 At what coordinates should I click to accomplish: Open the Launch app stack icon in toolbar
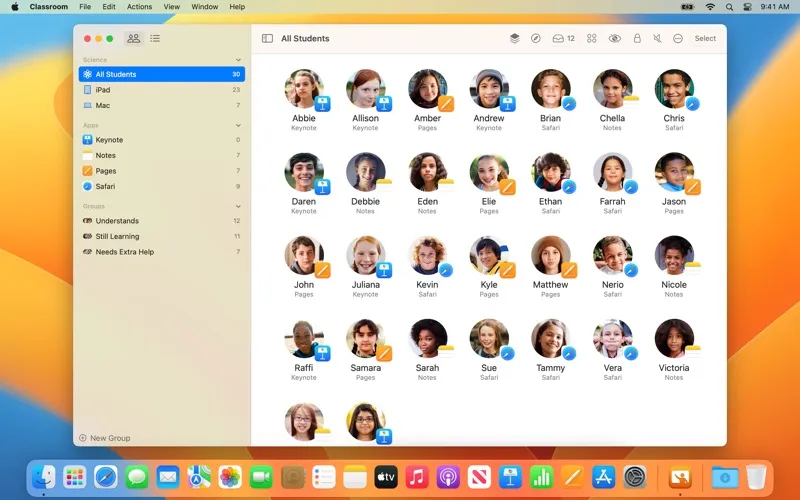pos(514,38)
